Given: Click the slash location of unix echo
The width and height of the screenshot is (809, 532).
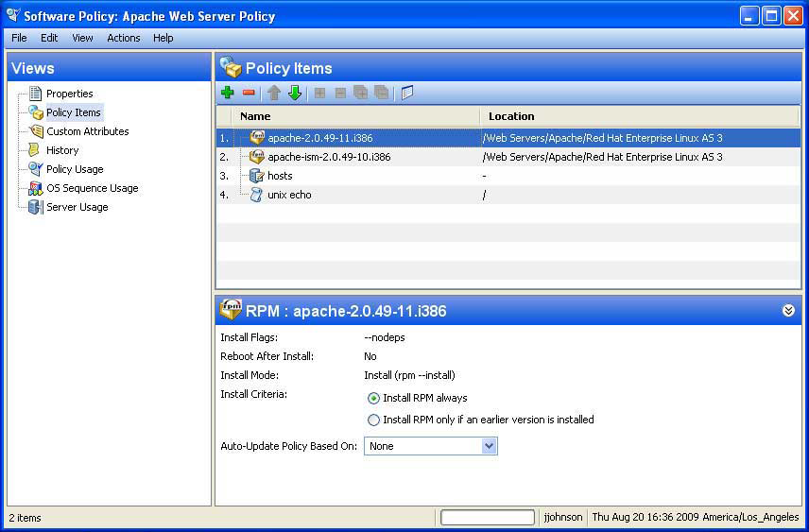Looking at the screenshot, I should [x=484, y=195].
